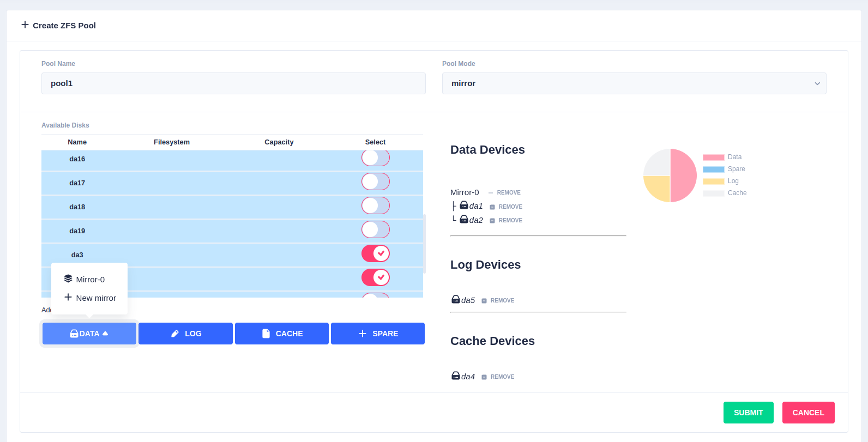Click the Capacity column header

tap(279, 142)
